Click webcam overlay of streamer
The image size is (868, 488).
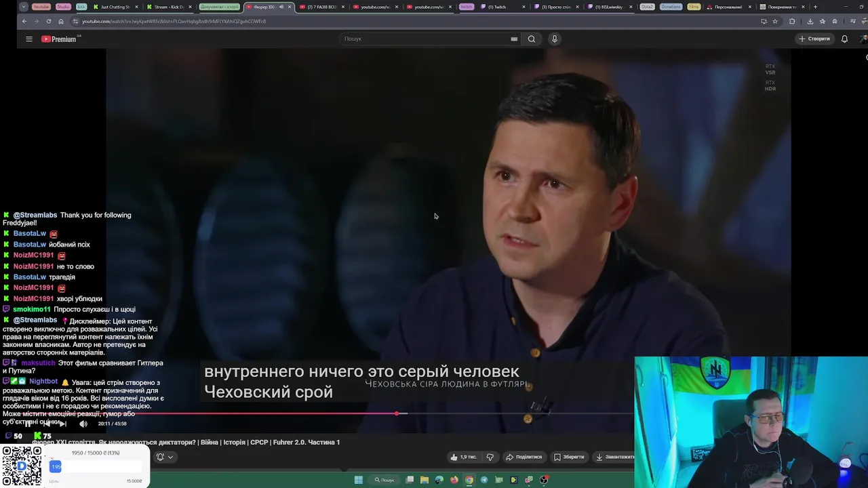[x=751, y=422]
